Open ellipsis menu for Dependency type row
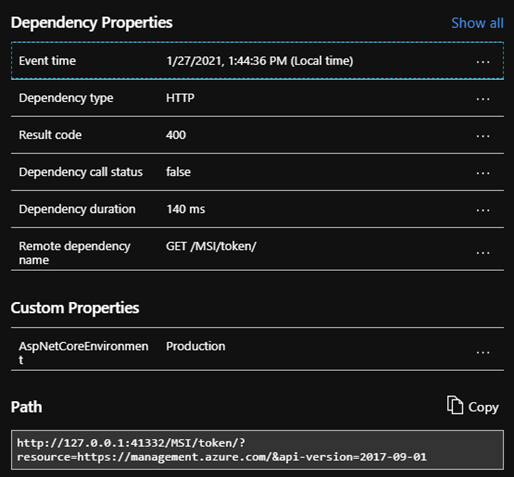 (x=483, y=99)
